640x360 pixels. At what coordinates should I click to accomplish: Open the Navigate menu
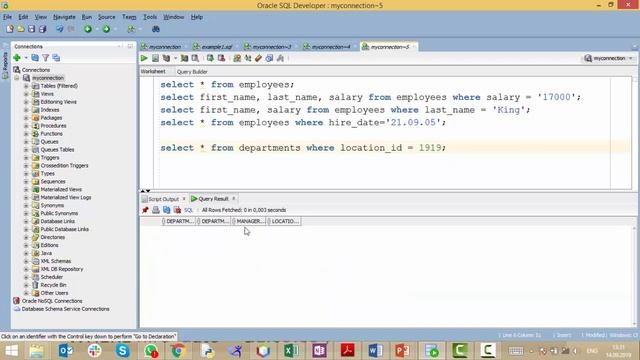click(x=64, y=17)
